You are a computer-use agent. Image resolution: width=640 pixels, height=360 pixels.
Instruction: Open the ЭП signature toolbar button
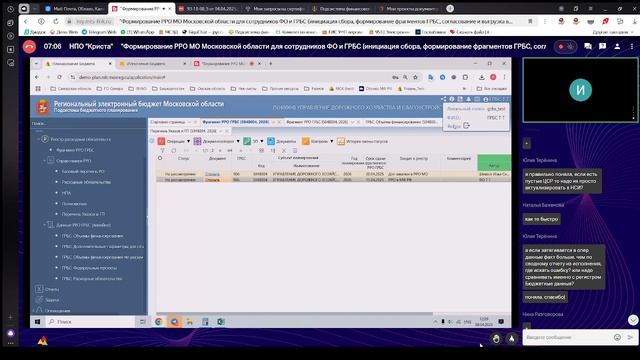[251, 141]
